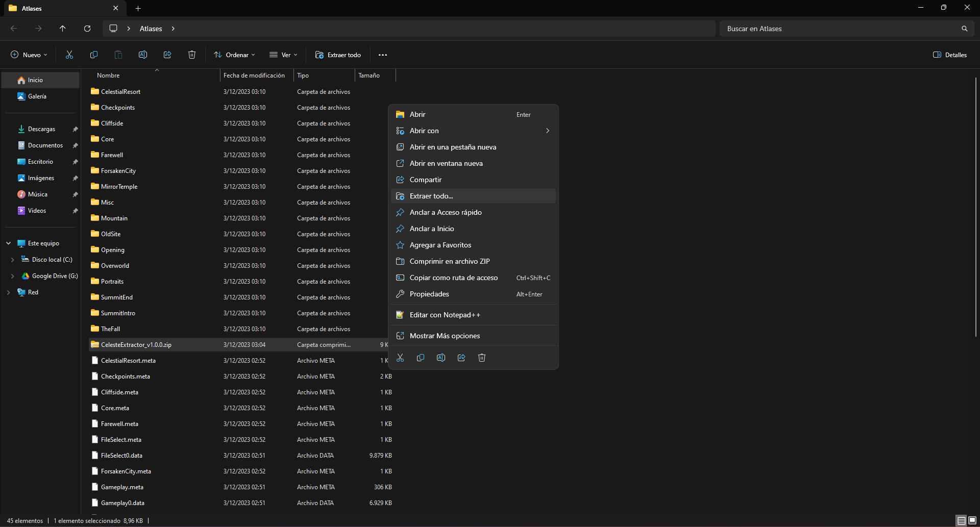Select Copiar como ruta de acceso
This screenshot has width=980, height=527.
point(473,278)
